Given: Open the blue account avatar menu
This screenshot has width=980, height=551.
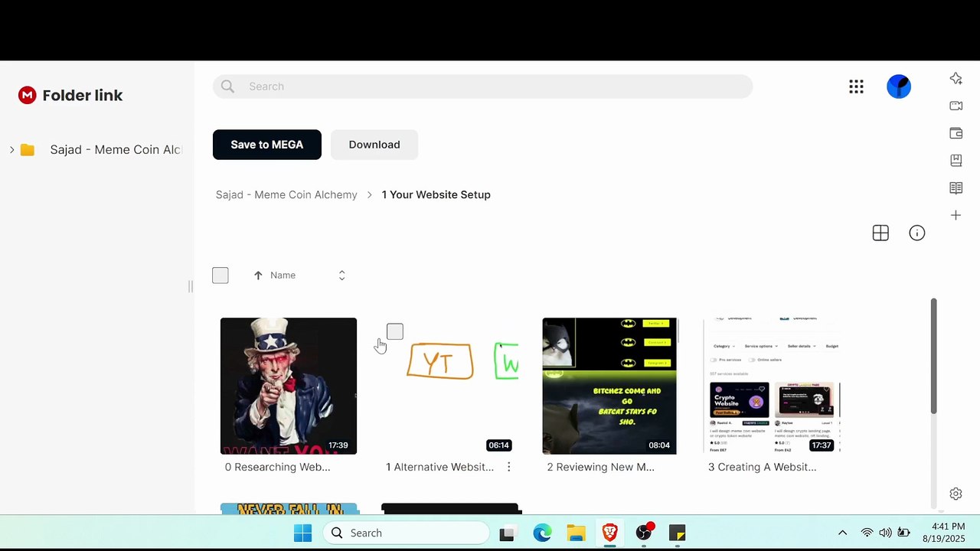Looking at the screenshot, I should [899, 86].
